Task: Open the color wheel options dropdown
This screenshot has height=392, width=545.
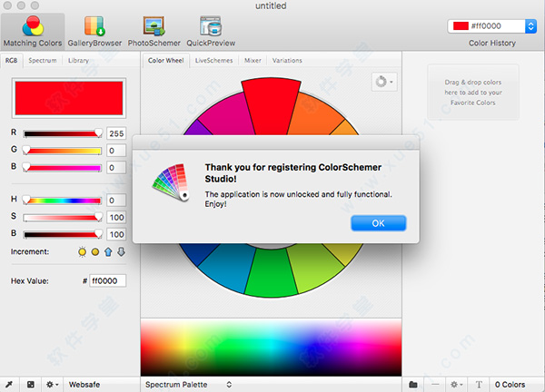Action: tap(384, 82)
